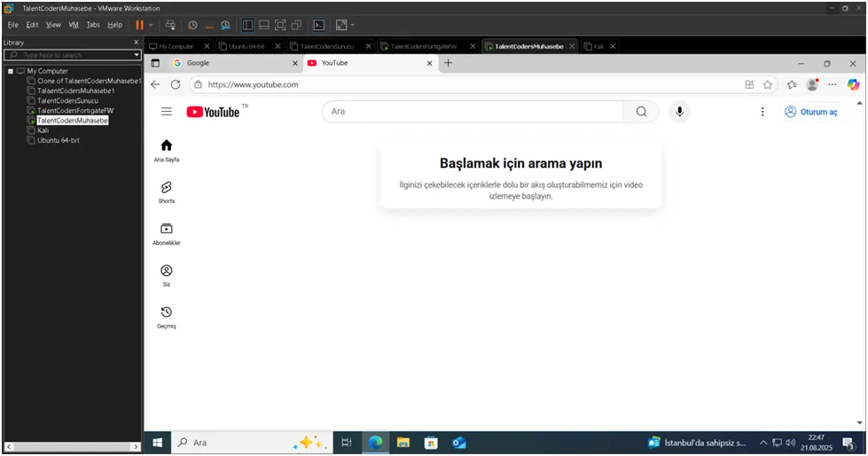Send Ctrl+Alt+Del to the VM
Screen dimensions: 868x456
[x=170, y=25]
